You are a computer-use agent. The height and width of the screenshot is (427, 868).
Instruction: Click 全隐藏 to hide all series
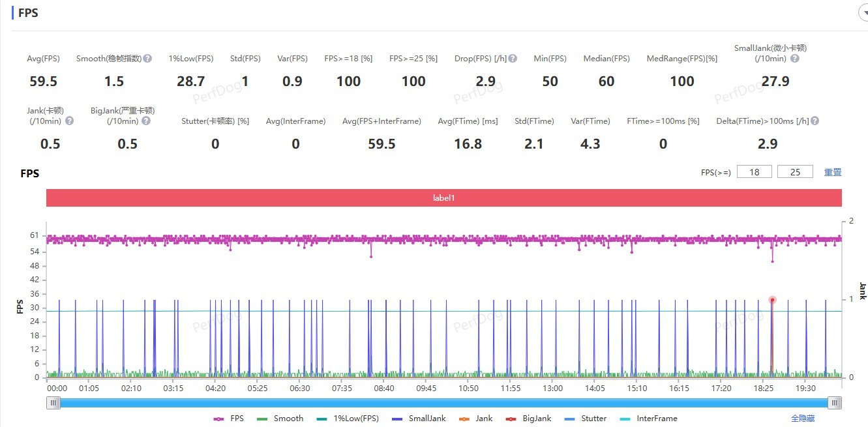point(803,419)
